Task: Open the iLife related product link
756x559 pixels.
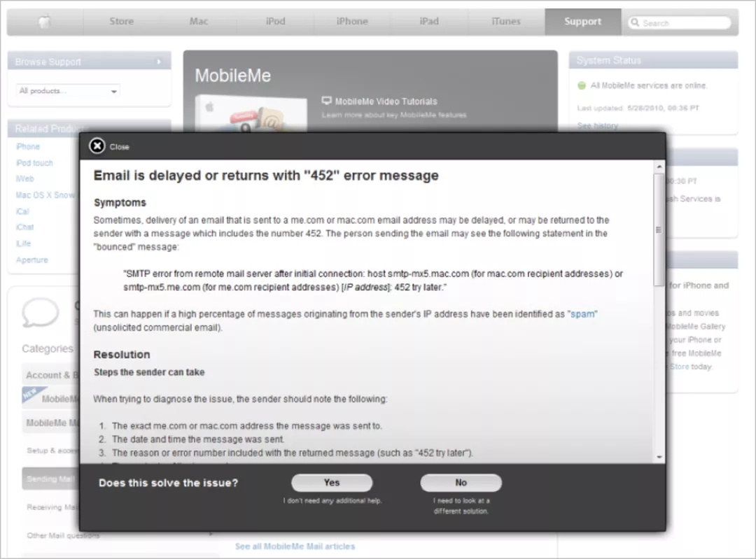Action: pyautogui.click(x=23, y=243)
